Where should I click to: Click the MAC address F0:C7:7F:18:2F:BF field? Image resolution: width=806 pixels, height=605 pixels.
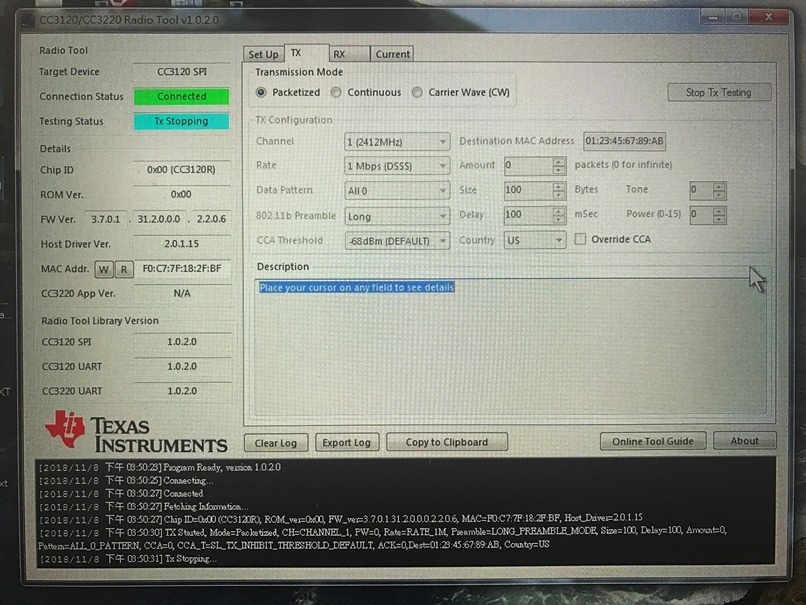[x=182, y=268]
